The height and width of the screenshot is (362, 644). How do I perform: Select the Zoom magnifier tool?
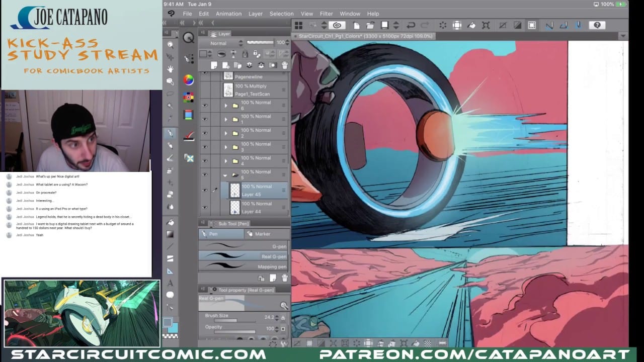click(170, 45)
